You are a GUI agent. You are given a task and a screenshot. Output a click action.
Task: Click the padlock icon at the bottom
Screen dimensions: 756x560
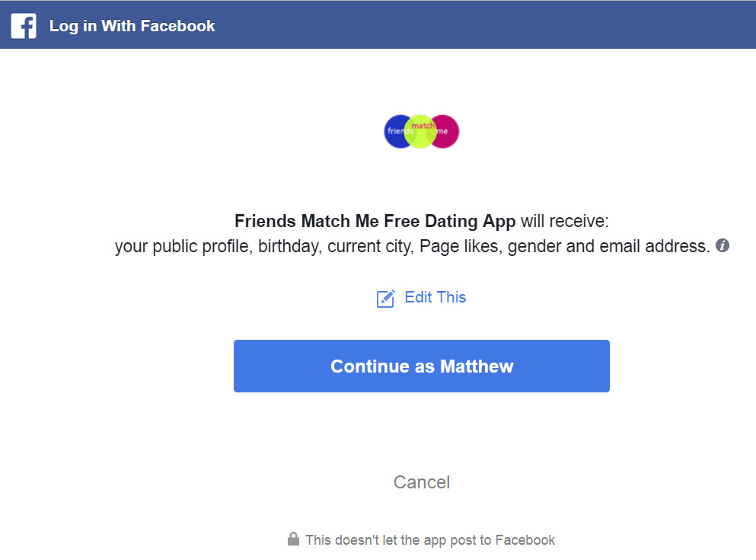coord(293,539)
